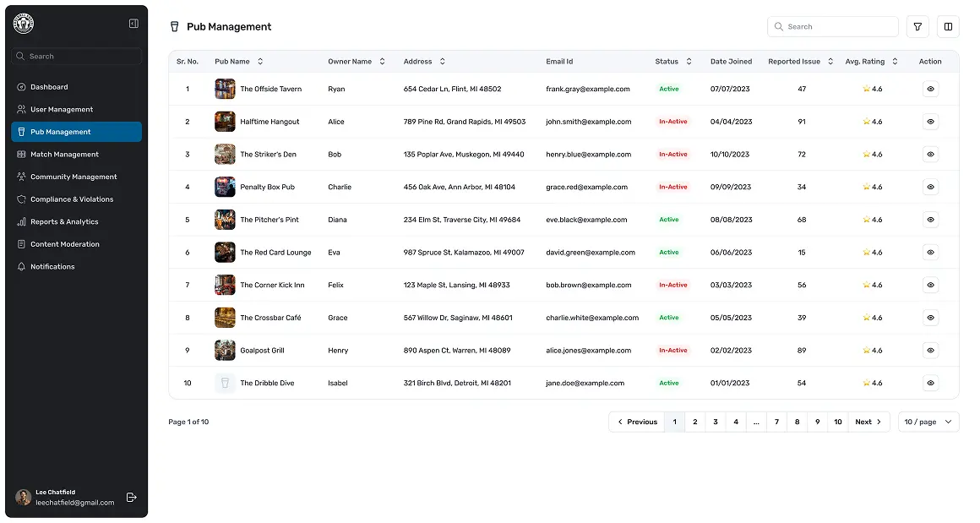Collapse the sidebar using panel icon
This screenshot has width=980, height=523.
(x=133, y=24)
